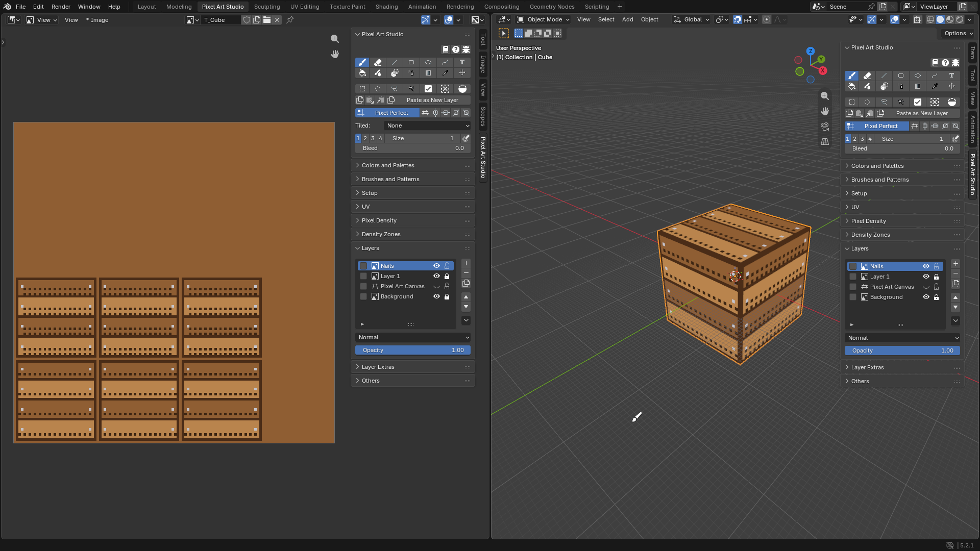Viewport: 980px width, 551px height.
Task: Open the Object Mode dropdown in 3D viewport
Action: (x=543, y=19)
